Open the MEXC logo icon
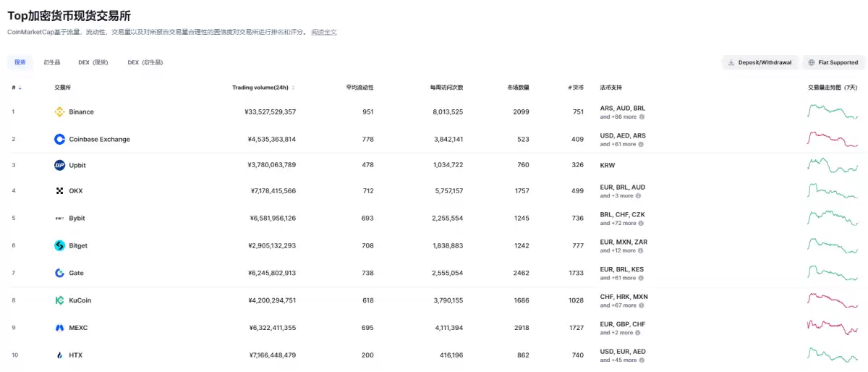Viewport: 868px width, 372px height. click(x=59, y=328)
